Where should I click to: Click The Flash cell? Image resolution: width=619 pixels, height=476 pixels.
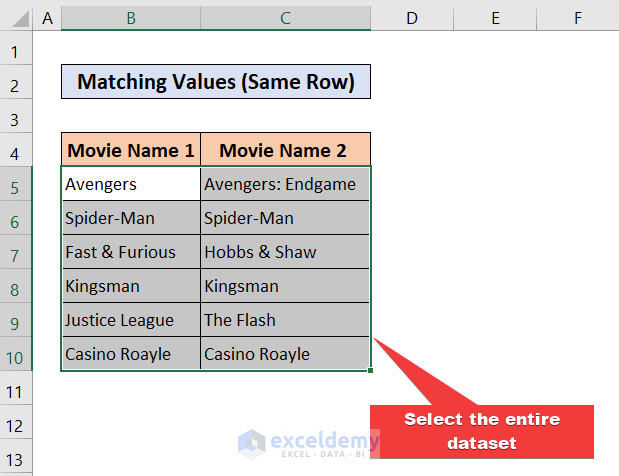pyautogui.click(x=285, y=320)
